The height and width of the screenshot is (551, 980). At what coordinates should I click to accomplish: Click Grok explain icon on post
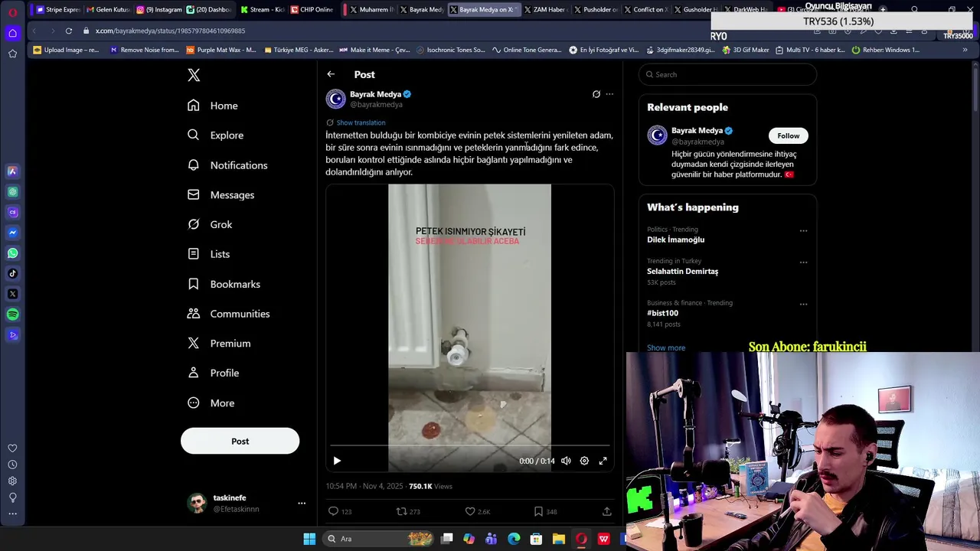(596, 94)
